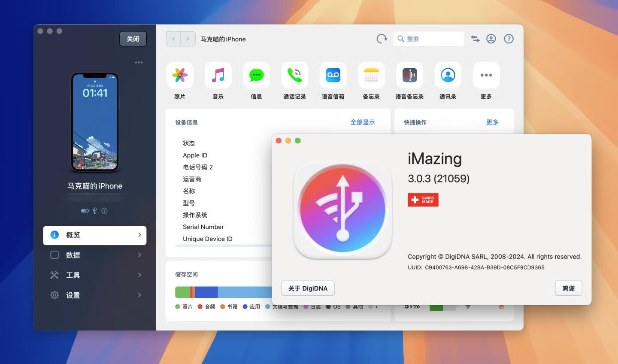Screen dimensions: 618x364
Task: Open the 备忘录 notes icon
Action: click(x=371, y=75)
